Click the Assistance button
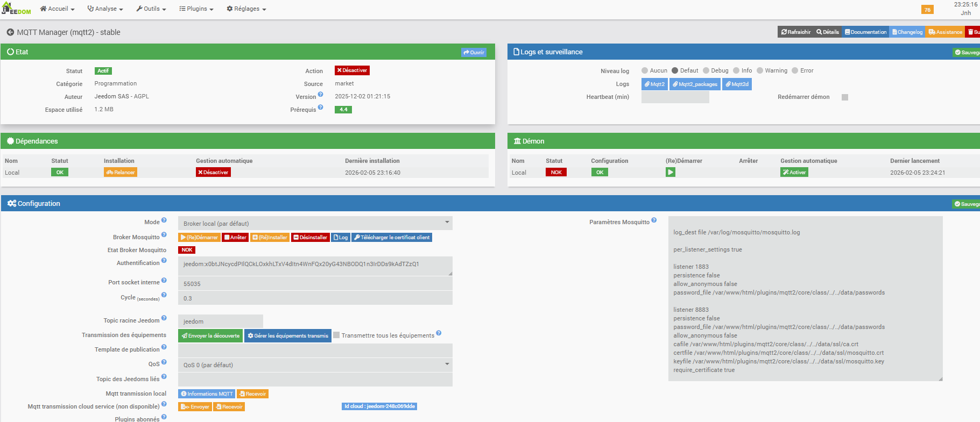This screenshot has height=422, width=980. [x=945, y=32]
